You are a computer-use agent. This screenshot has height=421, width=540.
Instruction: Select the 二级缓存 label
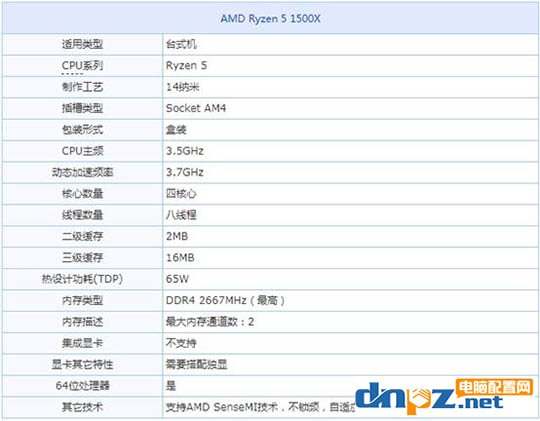(82, 236)
